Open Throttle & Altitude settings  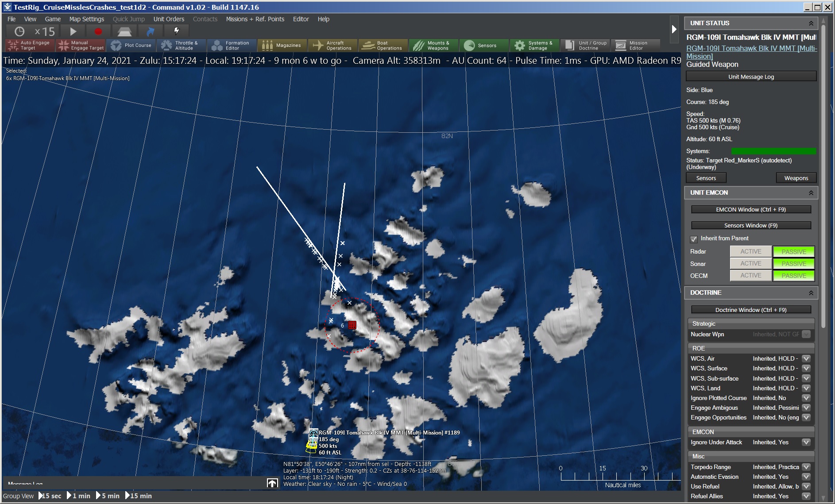(181, 45)
